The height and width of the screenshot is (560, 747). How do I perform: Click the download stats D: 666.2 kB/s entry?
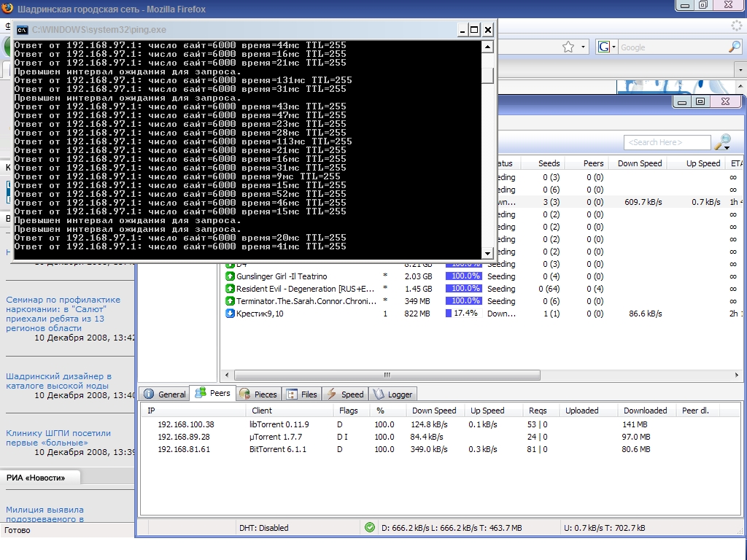click(452, 528)
